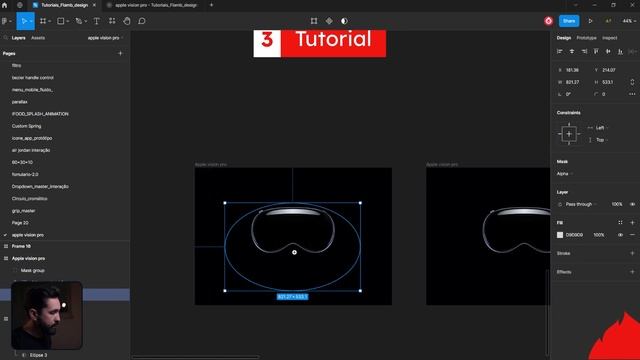Image resolution: width=640 pixels, height=360 pixels.
Task: Click the Home icon in the tab bar
Action: 4,5
